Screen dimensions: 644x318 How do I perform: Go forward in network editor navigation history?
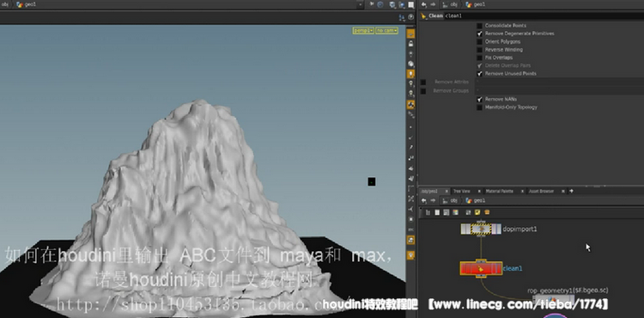point(433,200)
